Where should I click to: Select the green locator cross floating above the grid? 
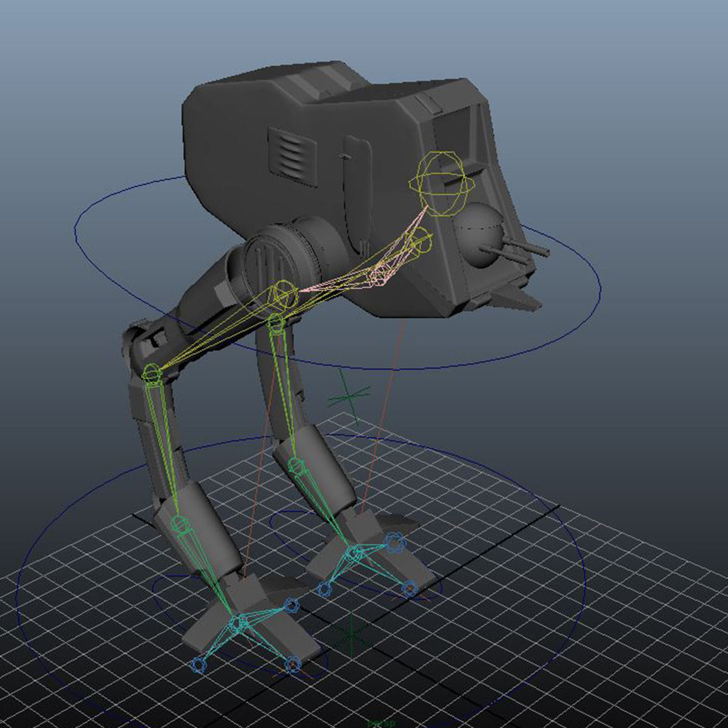(348, 396)
